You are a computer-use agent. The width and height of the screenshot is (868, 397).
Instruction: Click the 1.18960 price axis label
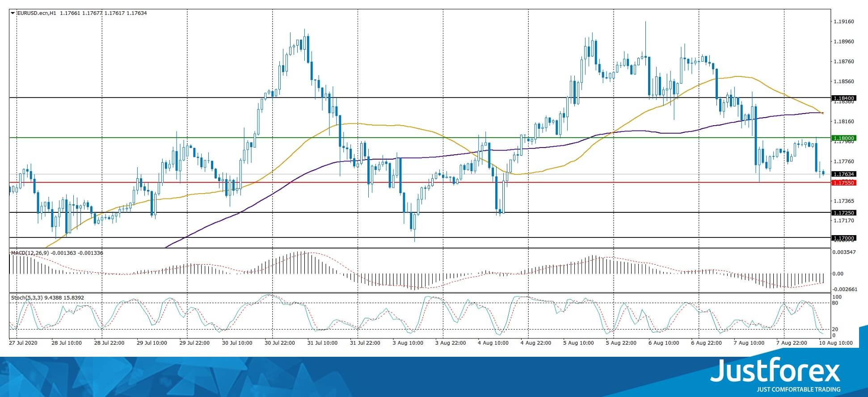tap(844, 42)
